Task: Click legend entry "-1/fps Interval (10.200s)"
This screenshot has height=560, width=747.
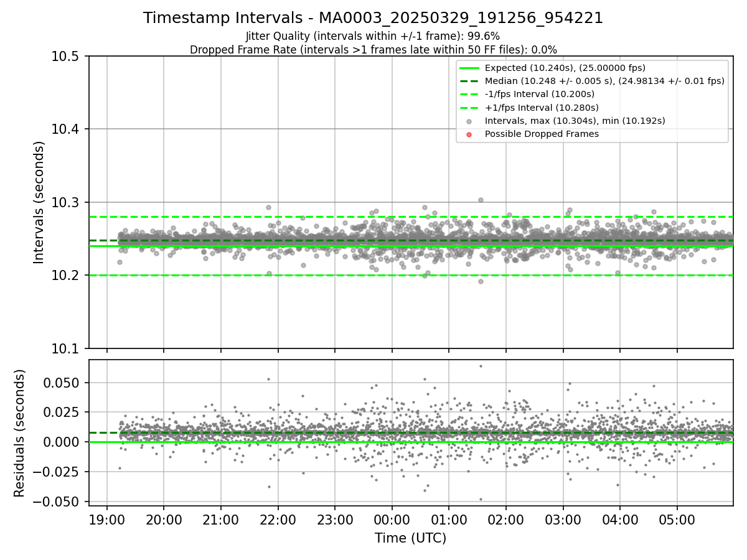Action: [x=540, y=94]
